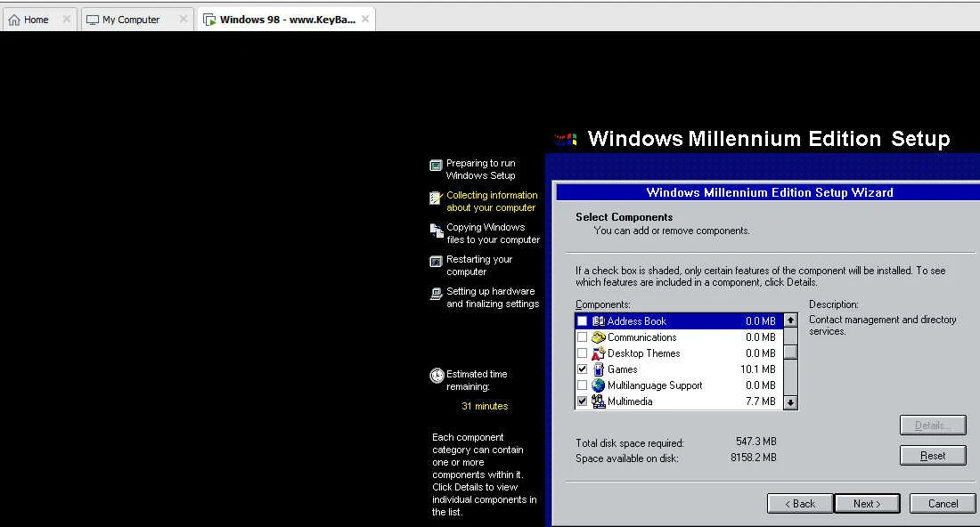This screenshot has width=980, height=527.
Task: Click the Collecting information step icon
Action: pyautogui.click(x=437, y=198)
